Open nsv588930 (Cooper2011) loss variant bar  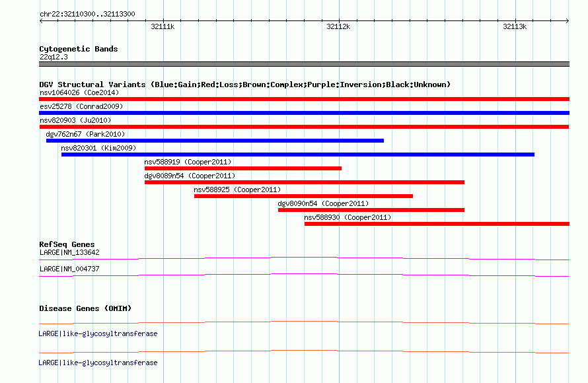tap(437, 224)
